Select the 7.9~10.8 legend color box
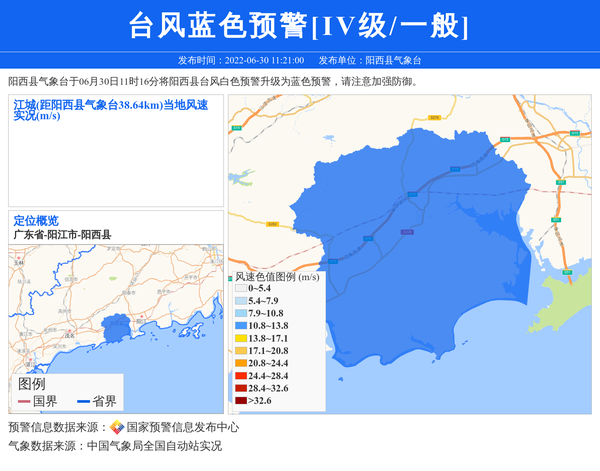The height and width of the screenshot is (471, 600). click(x=240, y=314)
